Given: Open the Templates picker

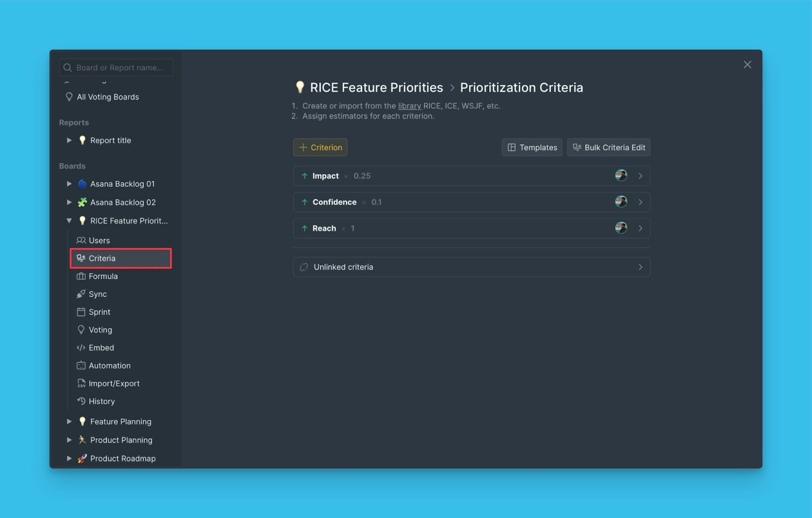Looking at the screenshot, I should point(532,147).
